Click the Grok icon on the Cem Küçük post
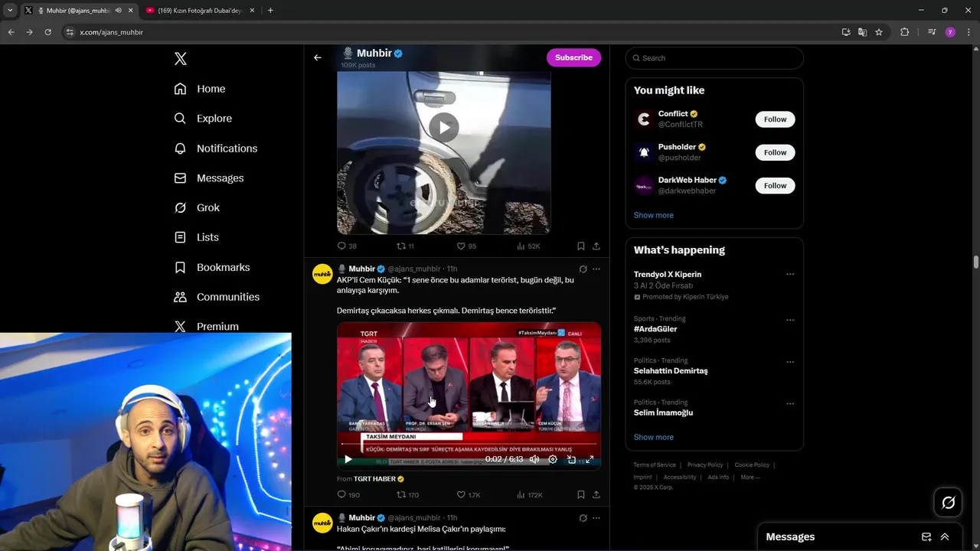Screen dimensions: 980x551 [x=583, y=269]
